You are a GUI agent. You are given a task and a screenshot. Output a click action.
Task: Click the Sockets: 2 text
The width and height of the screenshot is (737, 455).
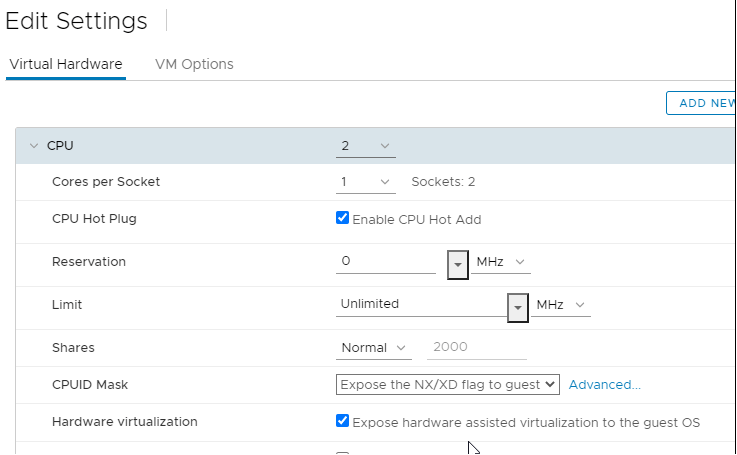(443, 182)
